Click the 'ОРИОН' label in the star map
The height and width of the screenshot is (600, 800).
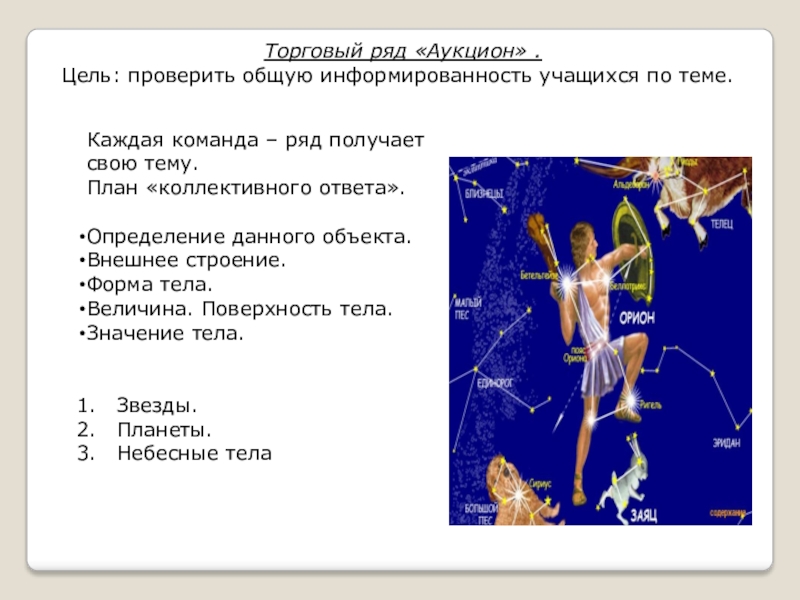637,318
